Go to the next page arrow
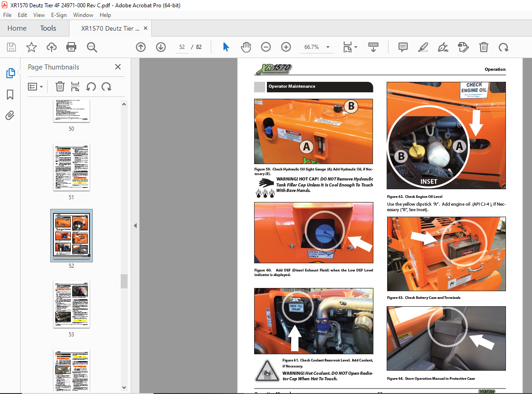 [161, 47]
